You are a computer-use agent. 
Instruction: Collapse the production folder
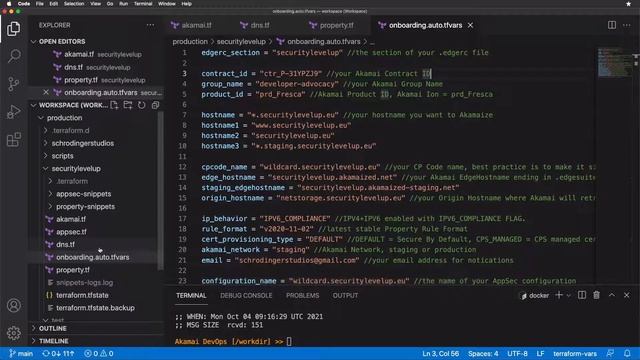click(64, 118)
